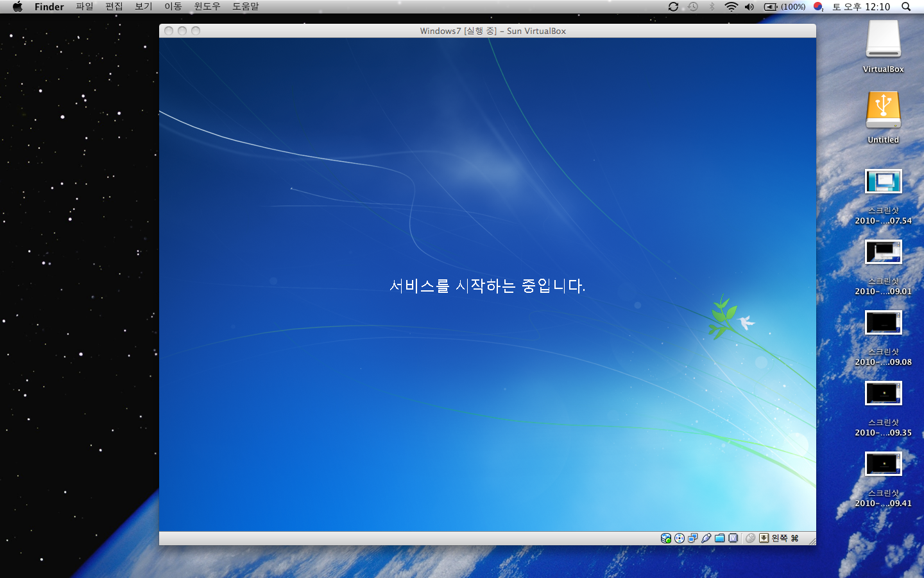Select the screenshot thumbnail ending in 07.54
The height and width of the screenshot is (578, 924).
(x=883, y=182)
